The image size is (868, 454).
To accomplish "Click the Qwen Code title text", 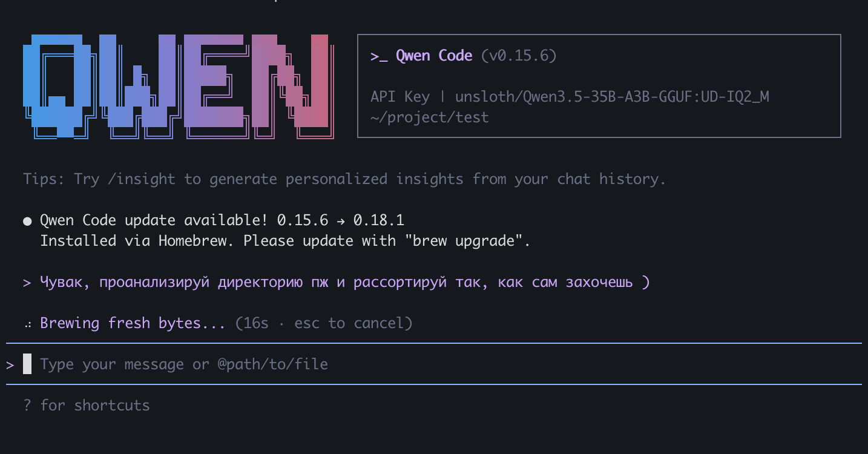I will [x=434, y=56].
